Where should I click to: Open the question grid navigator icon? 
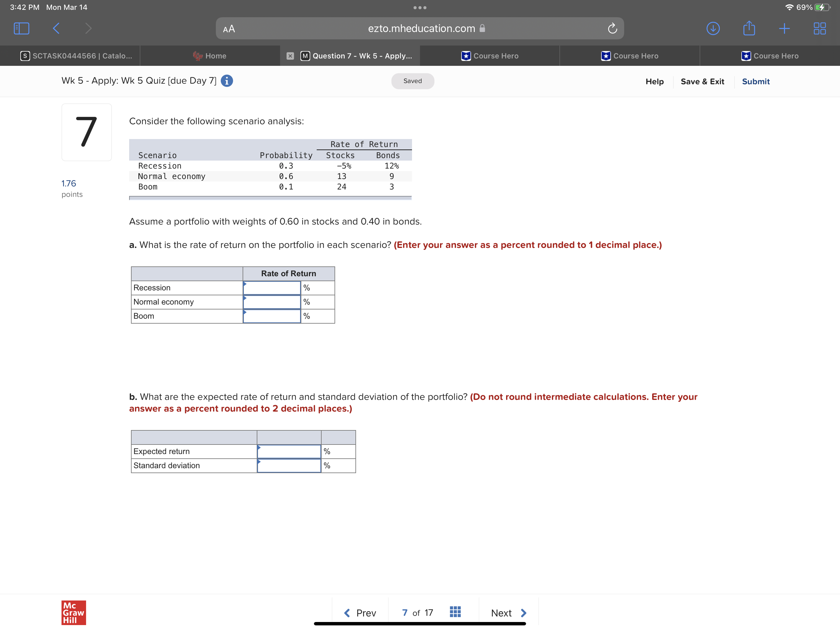click(x=455, y=612)
